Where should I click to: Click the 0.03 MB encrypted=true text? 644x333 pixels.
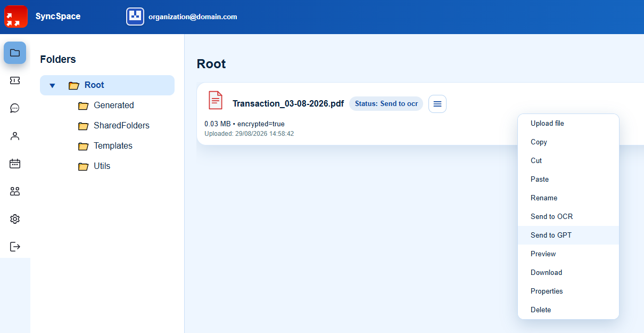tap(244, 124)
